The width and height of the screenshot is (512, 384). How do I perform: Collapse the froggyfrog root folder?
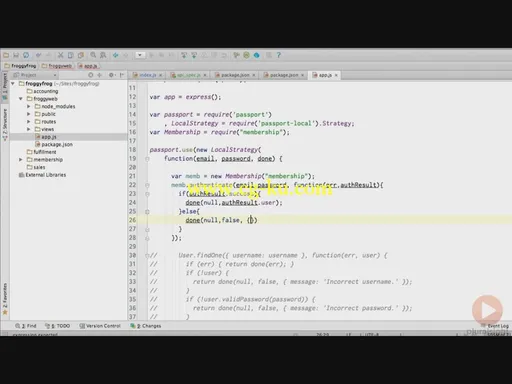point(13,84)
